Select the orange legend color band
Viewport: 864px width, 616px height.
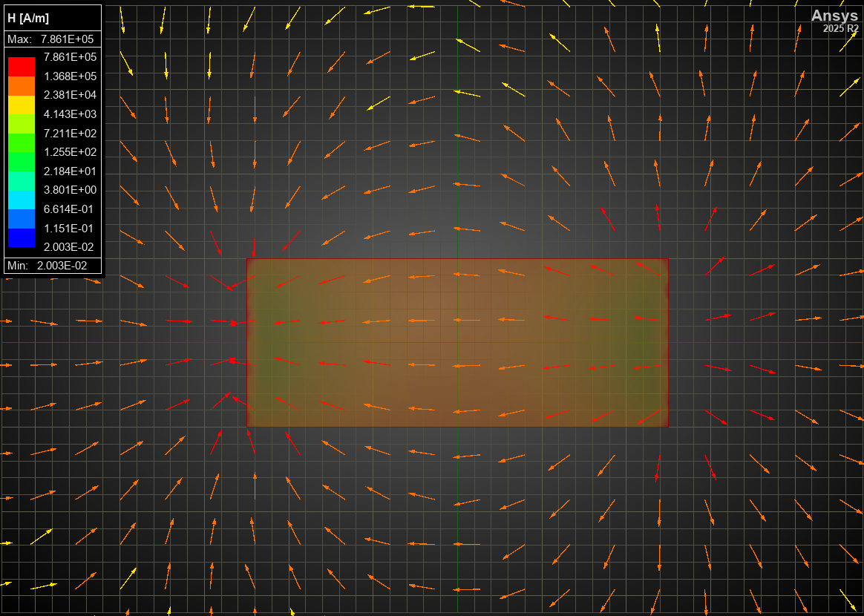coord(22,85)
